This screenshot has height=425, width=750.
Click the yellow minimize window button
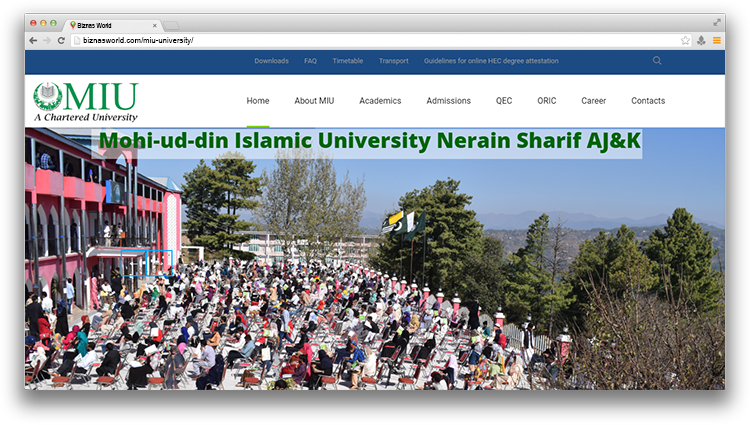tap(43, 23)
